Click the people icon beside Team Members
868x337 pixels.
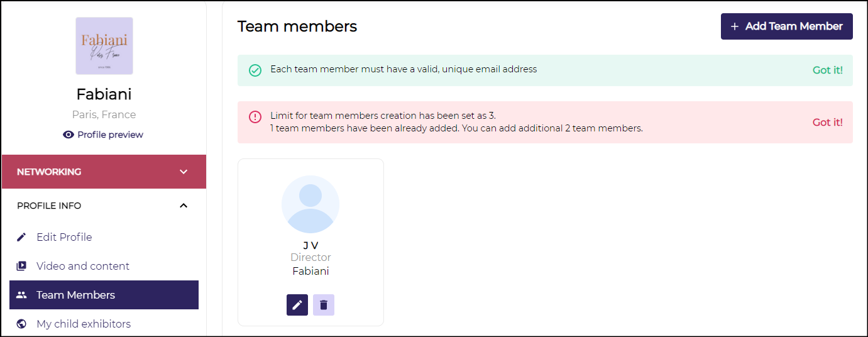[21, 295]
